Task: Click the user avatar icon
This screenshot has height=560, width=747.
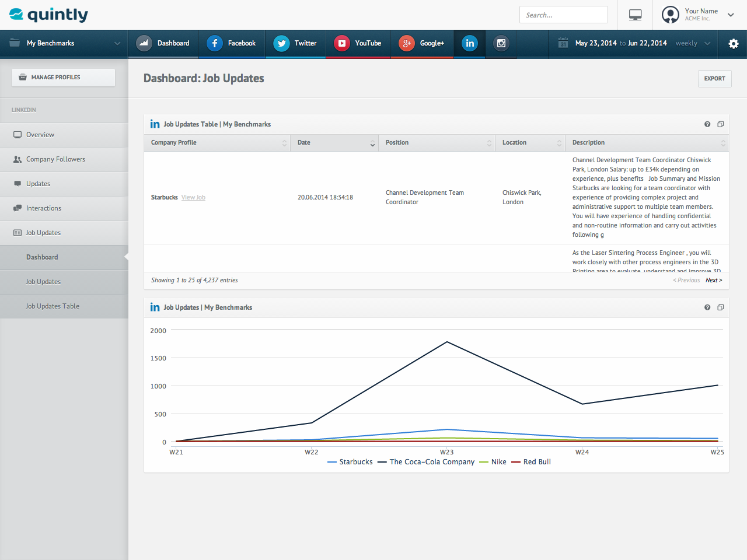Action: (671, 15)
